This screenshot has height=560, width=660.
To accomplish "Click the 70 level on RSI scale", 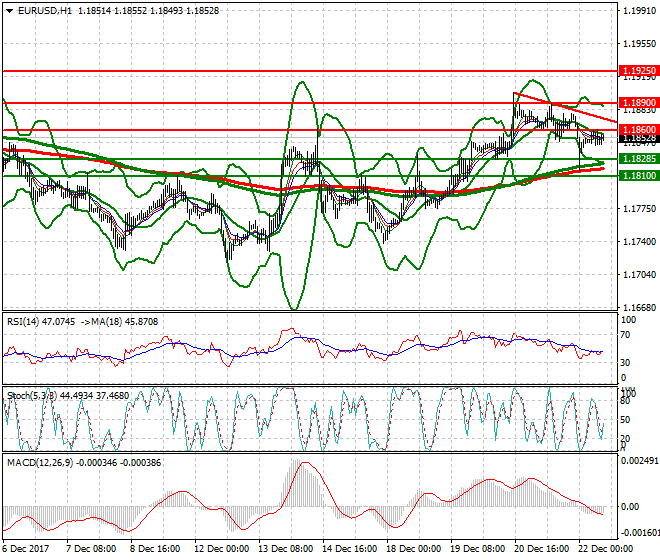I will pos(625,335).
